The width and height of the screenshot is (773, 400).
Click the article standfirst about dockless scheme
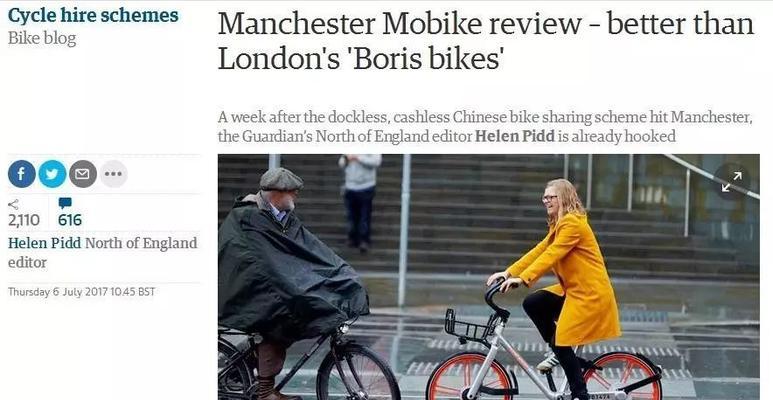(x=485, y=127)
